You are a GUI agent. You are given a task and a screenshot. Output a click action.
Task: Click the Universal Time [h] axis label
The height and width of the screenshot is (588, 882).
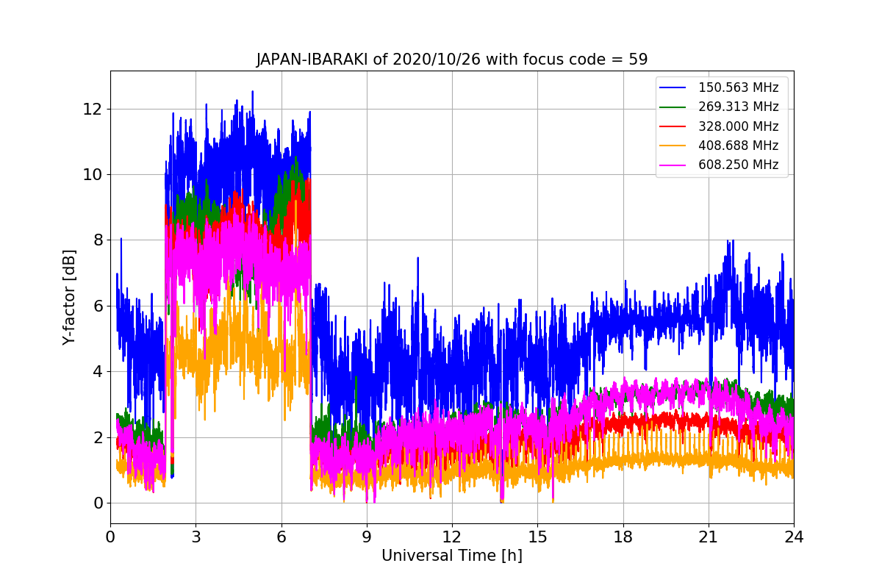pyautogui.click(x=452, y=556)
